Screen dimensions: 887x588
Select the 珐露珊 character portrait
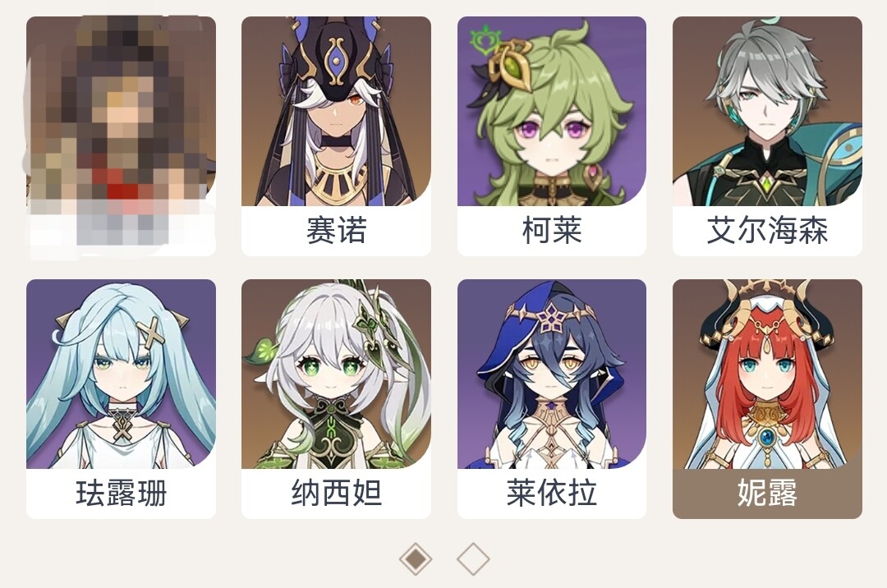pos(121,374)
